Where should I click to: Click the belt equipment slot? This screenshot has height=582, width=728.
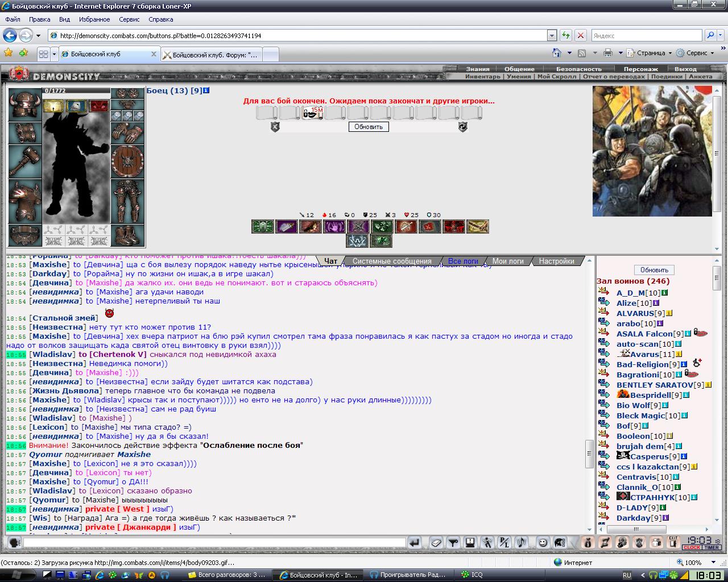point(24,235)
